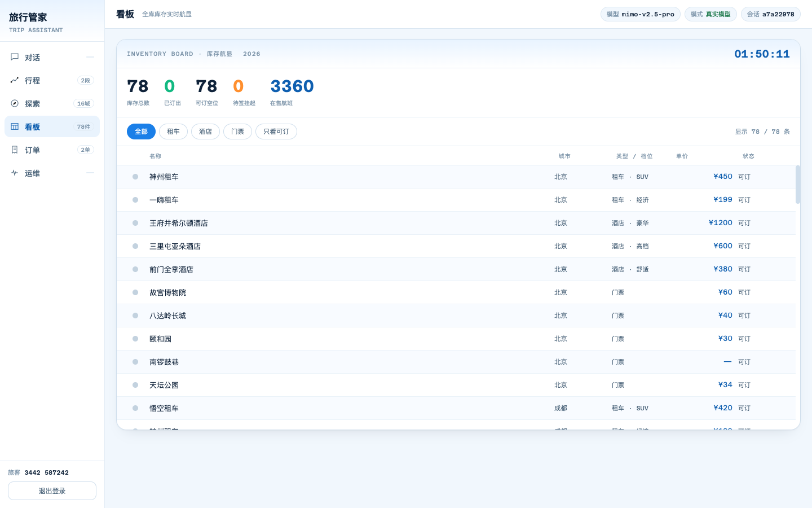812x508 pixels.
Task: Click the 3360 在售航班 statistic
Action: click(292, 92)
